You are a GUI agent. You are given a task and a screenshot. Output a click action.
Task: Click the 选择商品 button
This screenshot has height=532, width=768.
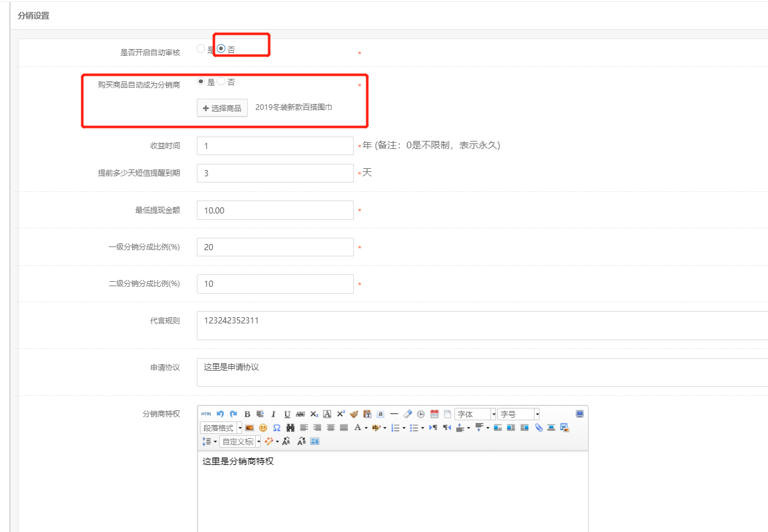[x=222, y=108]
